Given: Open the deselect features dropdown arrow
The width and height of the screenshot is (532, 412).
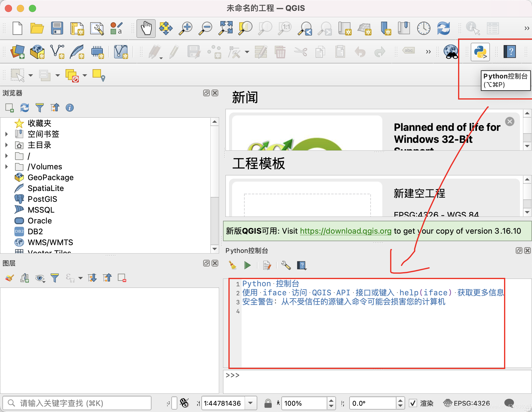Looking at the screenshot, I should (x=85, y=75).
